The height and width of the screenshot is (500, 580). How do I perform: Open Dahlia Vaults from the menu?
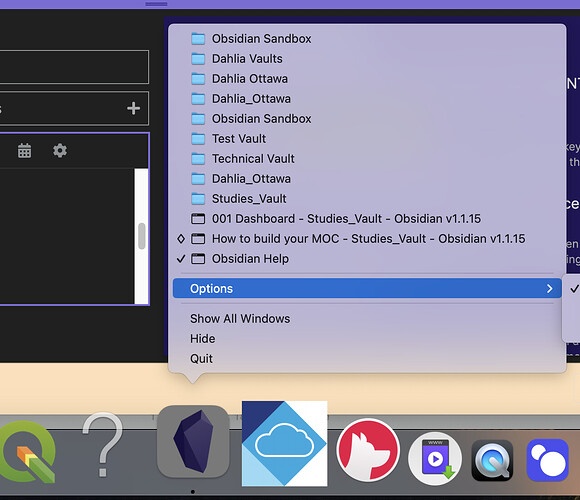pos(367,59)
